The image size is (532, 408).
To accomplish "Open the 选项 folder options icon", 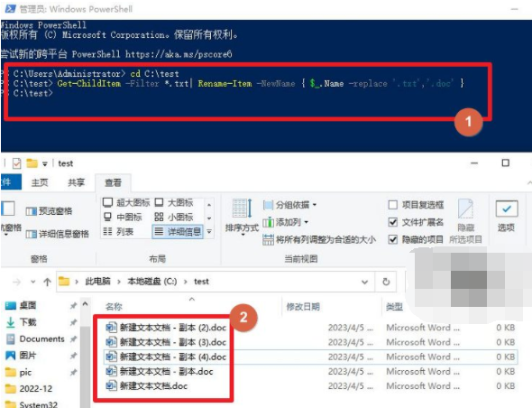I will click(506, 209).
